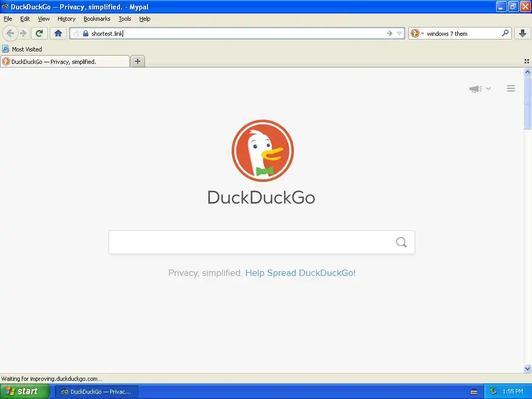Follow the Help Spread DuckDuckGo link
Image resolution: width=532 pixels, height=399 pixels.
point(300,273)
